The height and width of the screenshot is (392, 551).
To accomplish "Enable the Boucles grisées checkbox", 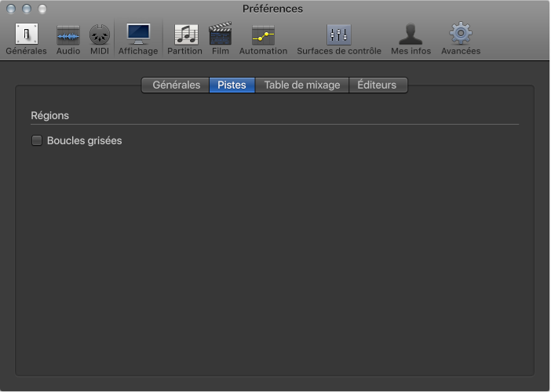I will 36,141.
